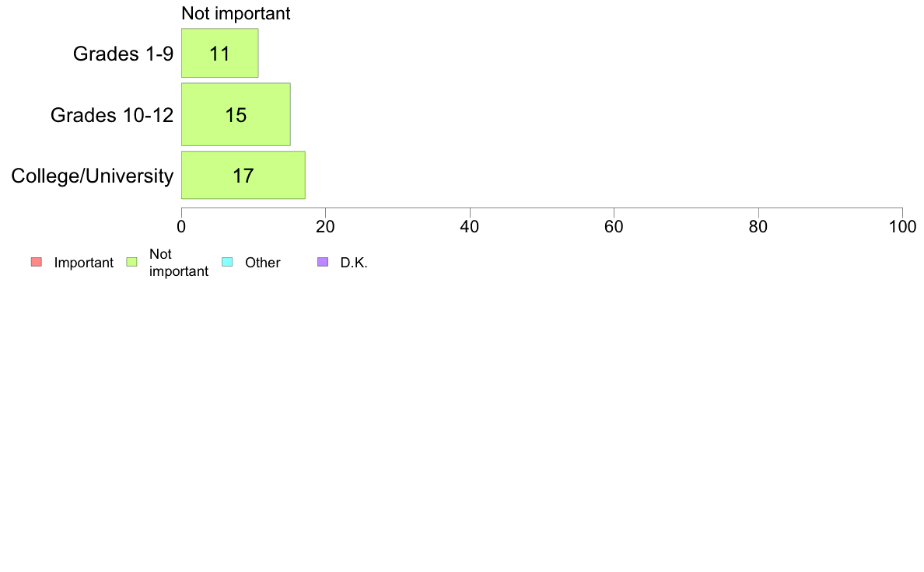Toggle the Important legend label
This screenshot has width=924, height=572.
[x=84, y=263]
